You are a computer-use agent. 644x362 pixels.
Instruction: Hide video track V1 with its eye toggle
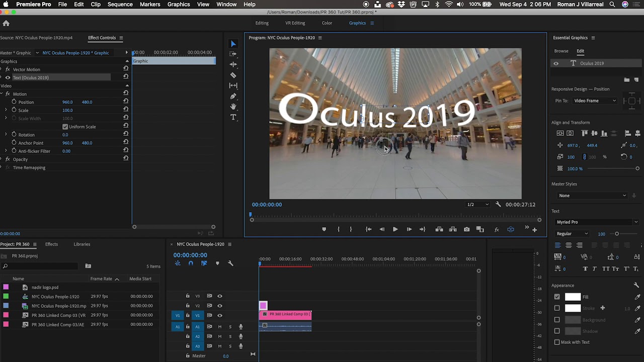(219, 315)
